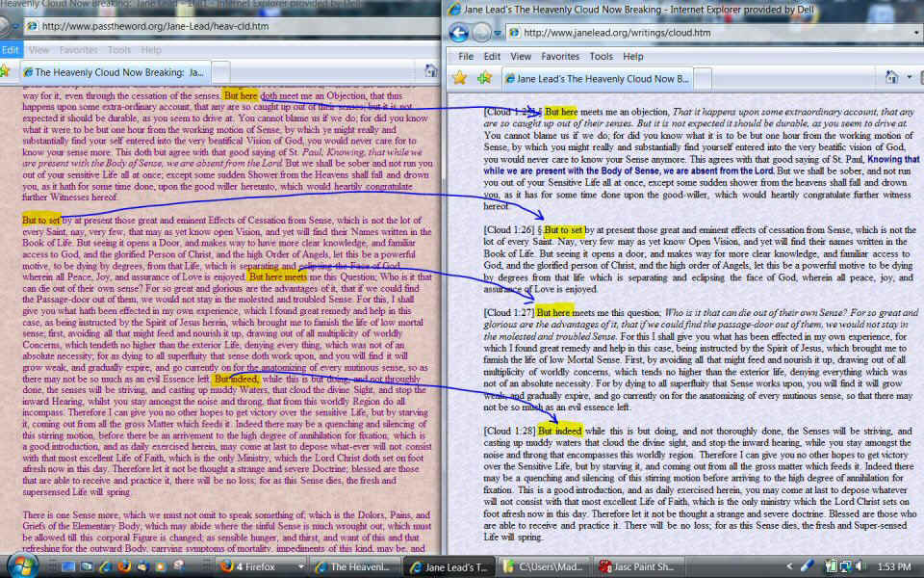Select 'The Heavenly Cloud Now Breaking: Ja...' tab
This screenshot has width=924, height=578.
115,72
